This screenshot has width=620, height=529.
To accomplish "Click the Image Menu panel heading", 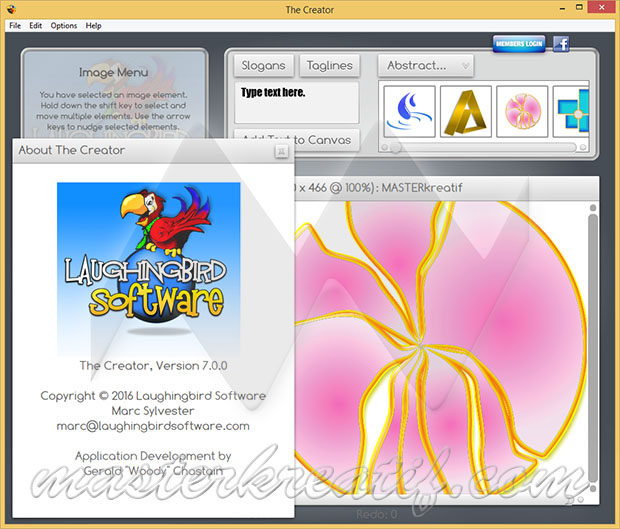I will click(113, 72).
